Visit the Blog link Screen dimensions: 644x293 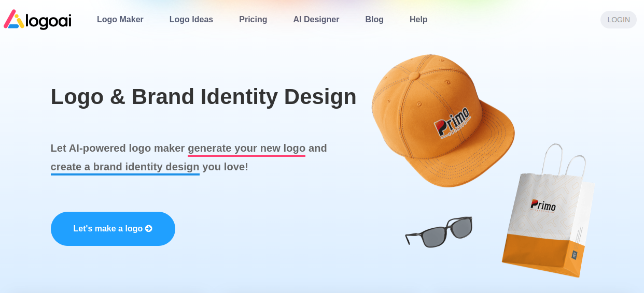coord(374,20)
